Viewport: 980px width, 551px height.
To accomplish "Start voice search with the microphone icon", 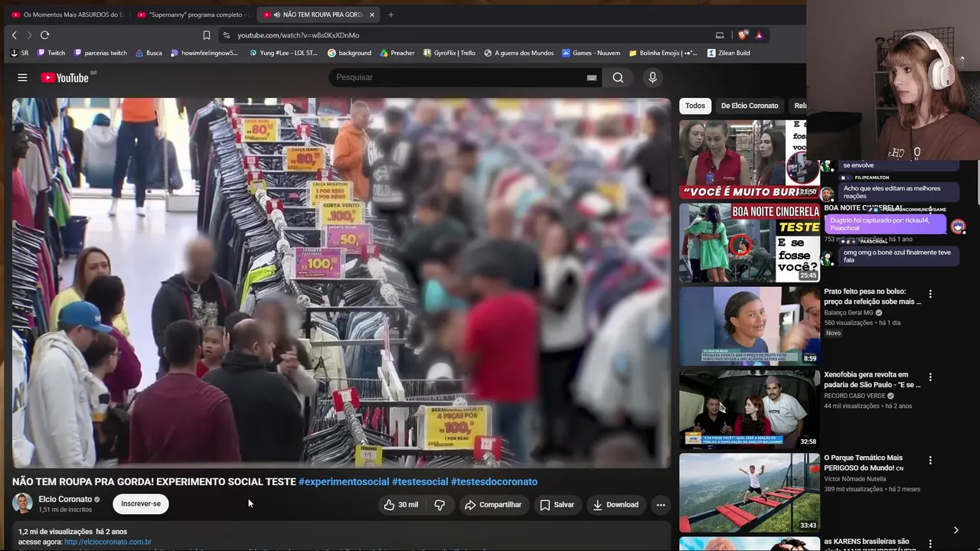I will [652, 77].
